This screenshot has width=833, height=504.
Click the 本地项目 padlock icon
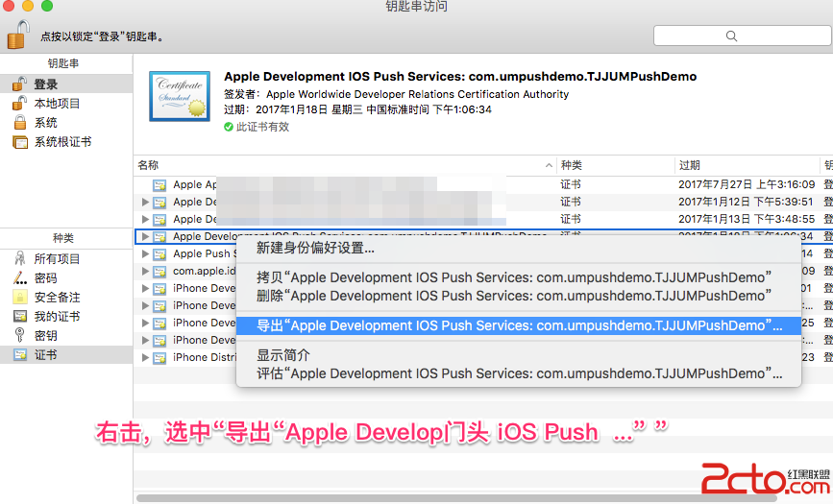pos(19,103)
